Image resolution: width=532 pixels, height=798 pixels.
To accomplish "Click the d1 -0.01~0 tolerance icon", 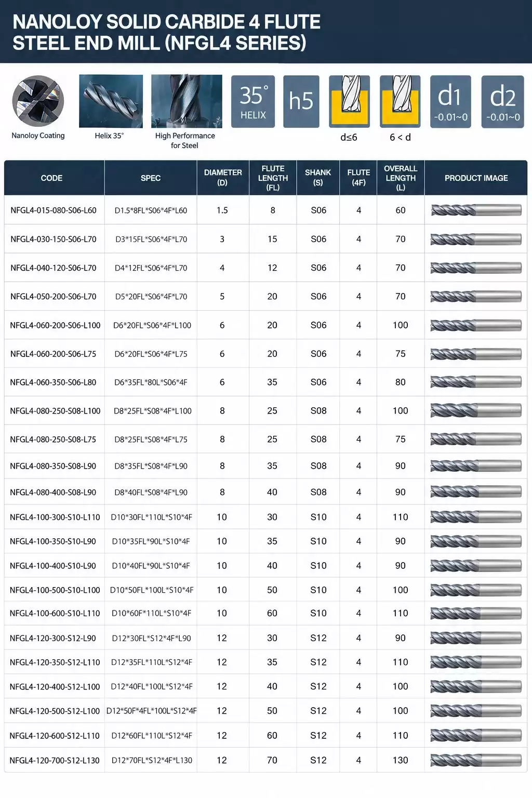I will click(450, 102).
